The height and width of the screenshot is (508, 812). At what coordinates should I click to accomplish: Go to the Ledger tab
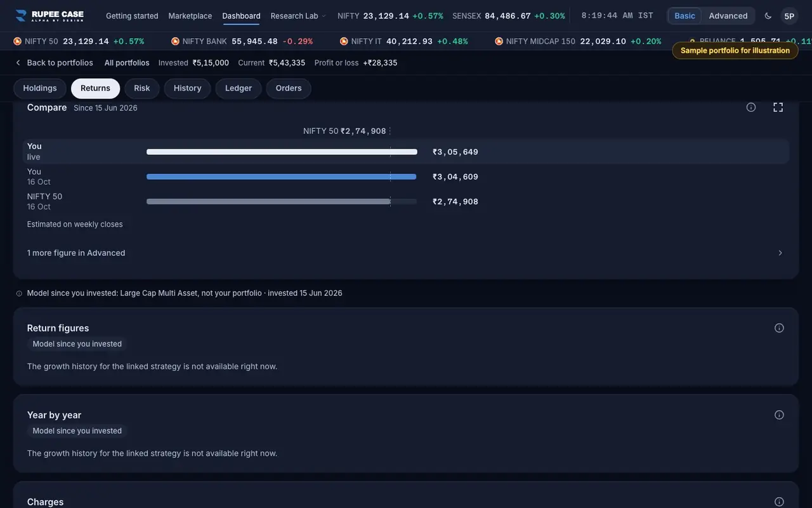tap(239, 88)
